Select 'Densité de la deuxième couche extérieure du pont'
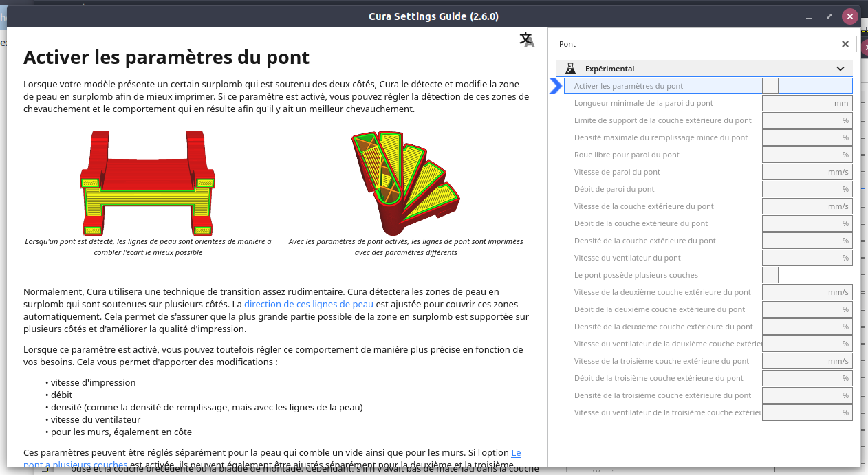This screenshot has width=868, height=475. tap(664, 327)
